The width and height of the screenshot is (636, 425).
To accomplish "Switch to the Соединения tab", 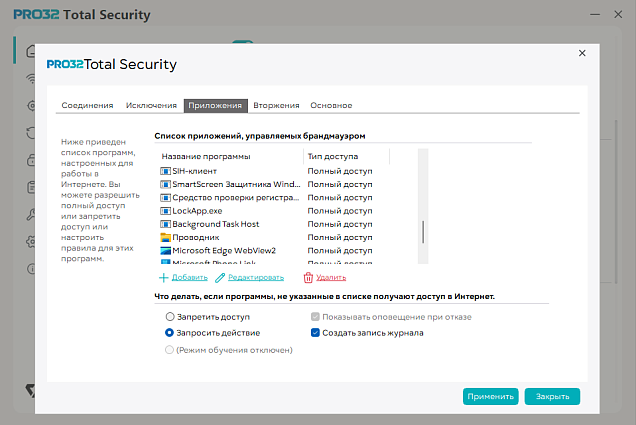I will click(87, 105).
